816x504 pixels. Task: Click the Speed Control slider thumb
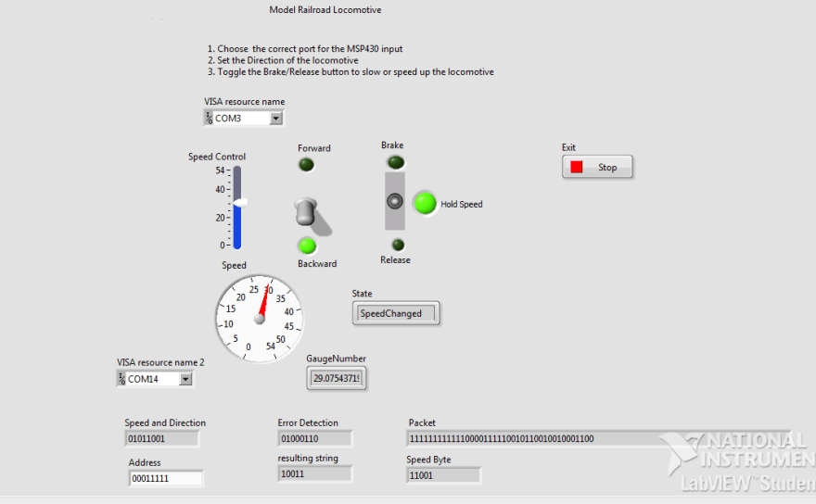click(x=240, y=202)
